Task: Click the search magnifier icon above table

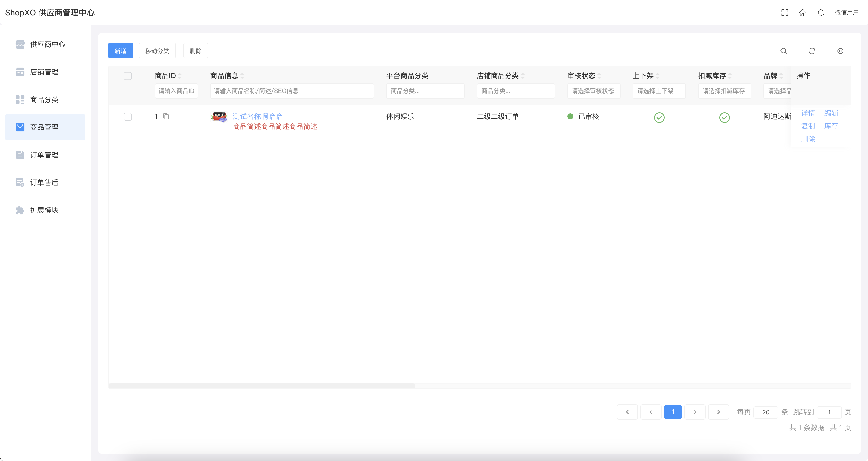Action: pyautogui.click(x=784, y=51)
